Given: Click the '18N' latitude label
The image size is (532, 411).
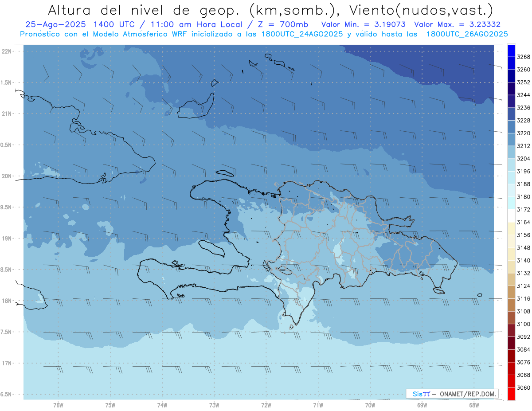Looking at the screenshot, I should tap(7, 301).
